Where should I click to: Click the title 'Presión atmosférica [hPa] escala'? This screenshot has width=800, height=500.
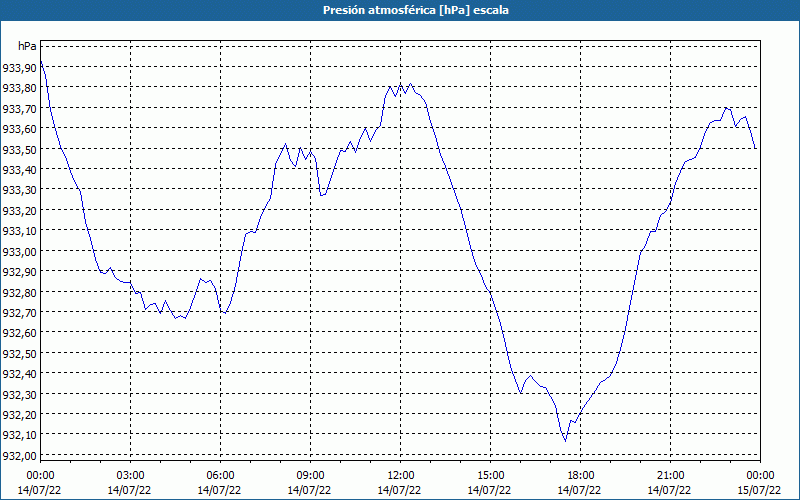(415, 10)
